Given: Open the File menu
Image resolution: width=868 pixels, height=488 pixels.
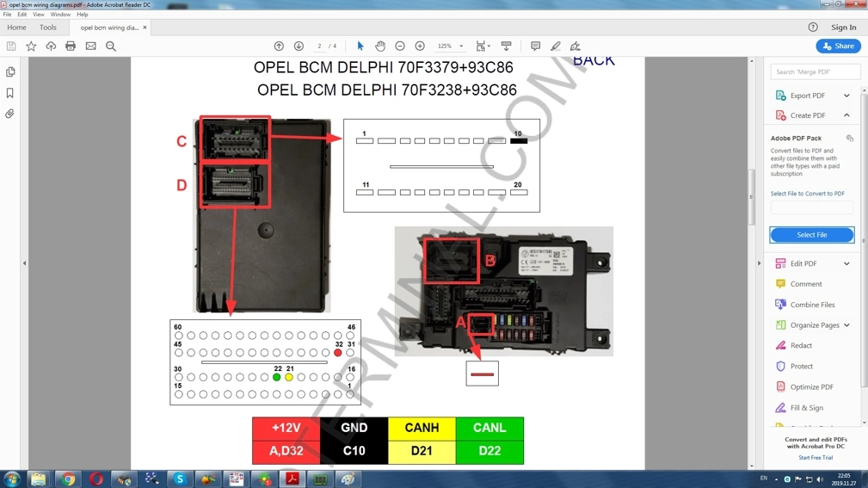Looking at the screenshot, I should pyautogui.click(x=7, y=15).
